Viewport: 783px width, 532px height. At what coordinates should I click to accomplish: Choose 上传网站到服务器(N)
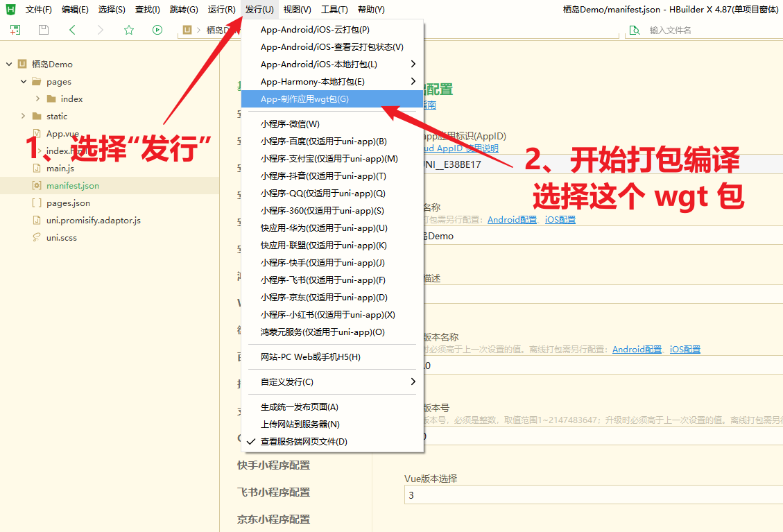(332, 424)
